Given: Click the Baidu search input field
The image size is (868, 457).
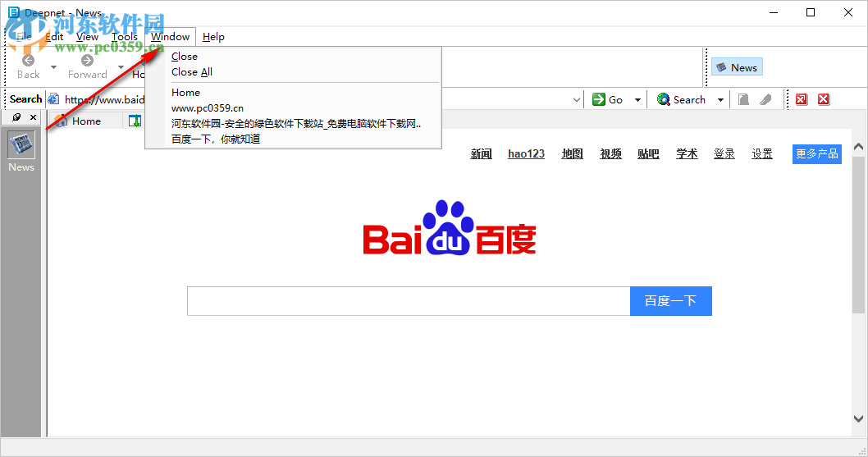Looking at the screenshot, I should tap(409, 301).
